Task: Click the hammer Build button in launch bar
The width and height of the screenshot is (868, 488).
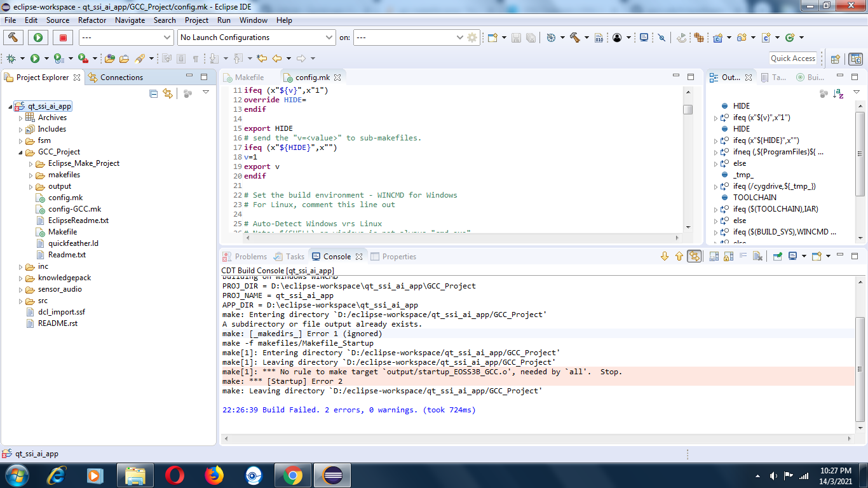Action: (x=13, y=37)
